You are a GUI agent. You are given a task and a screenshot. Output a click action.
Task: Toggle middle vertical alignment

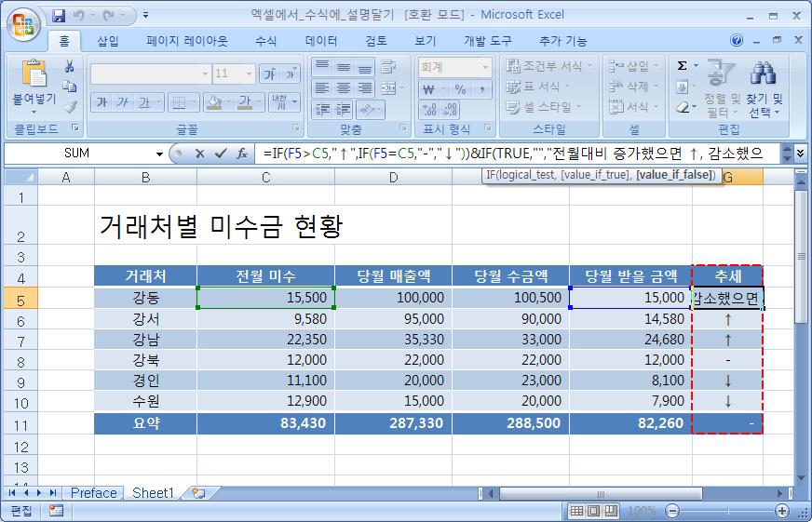coord(344,67)
